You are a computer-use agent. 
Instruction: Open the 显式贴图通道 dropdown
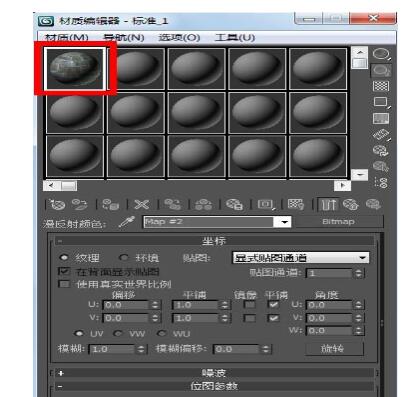(301, 258)
